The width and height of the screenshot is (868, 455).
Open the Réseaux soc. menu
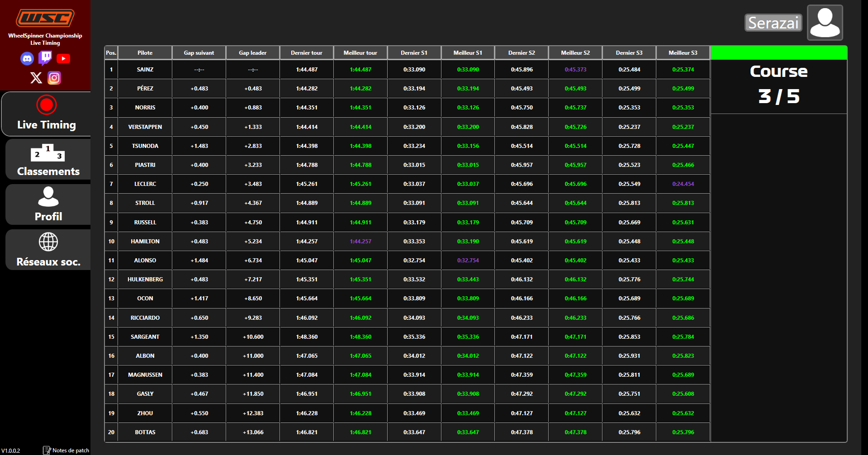click(x=48, y=250)
